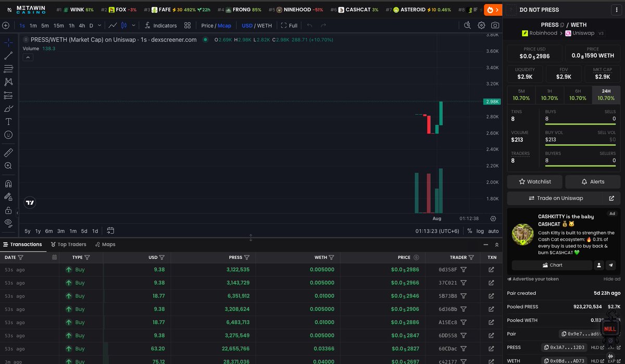The width and height of the screenshot is (625, 364).
Task: Open the chart settings gear
Action: pyautogui.click(x=481, y=26)
